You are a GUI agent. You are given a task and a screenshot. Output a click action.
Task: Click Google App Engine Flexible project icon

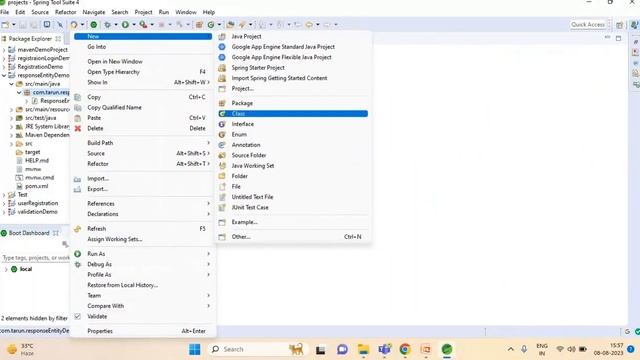222,57
